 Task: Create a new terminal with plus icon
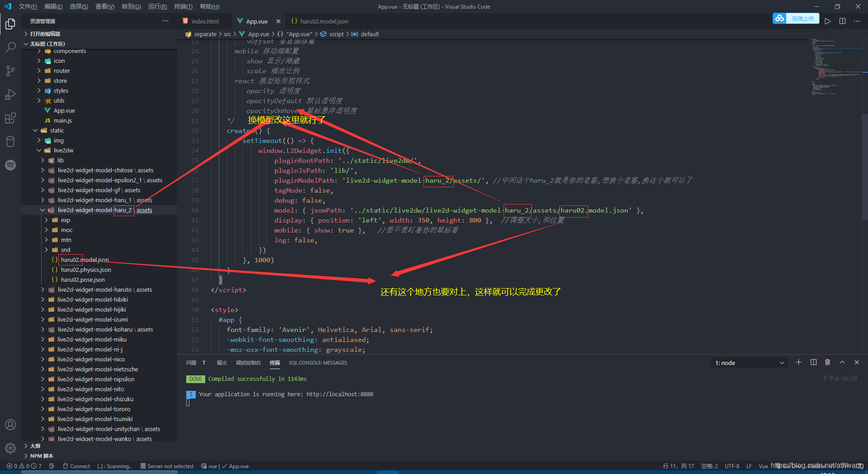(x=798, y=362)
